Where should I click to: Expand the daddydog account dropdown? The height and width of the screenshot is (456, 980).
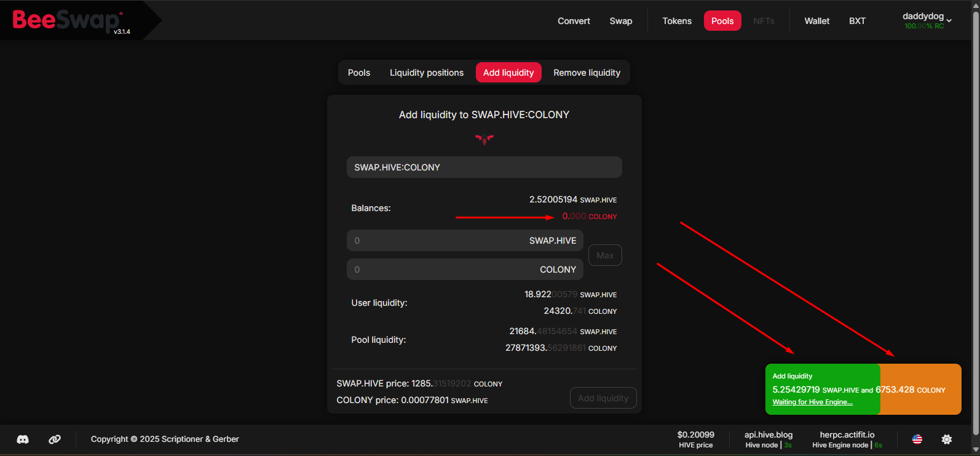tap(927, 20)
